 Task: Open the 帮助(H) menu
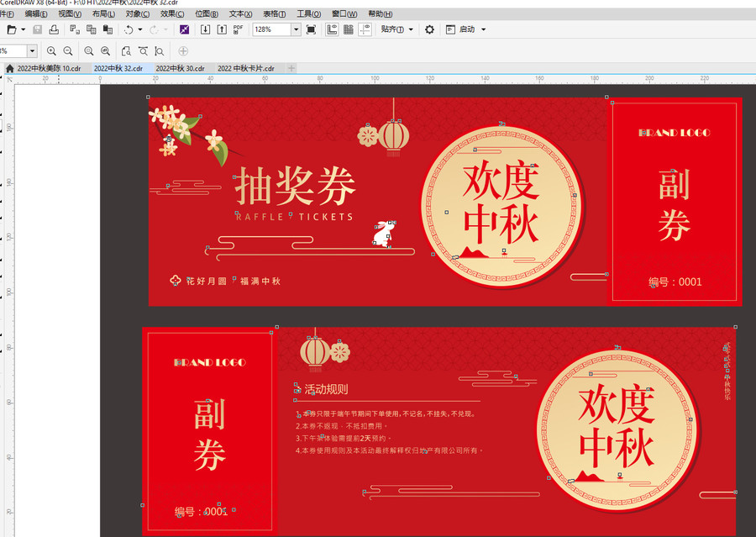(x=380, y=14)
